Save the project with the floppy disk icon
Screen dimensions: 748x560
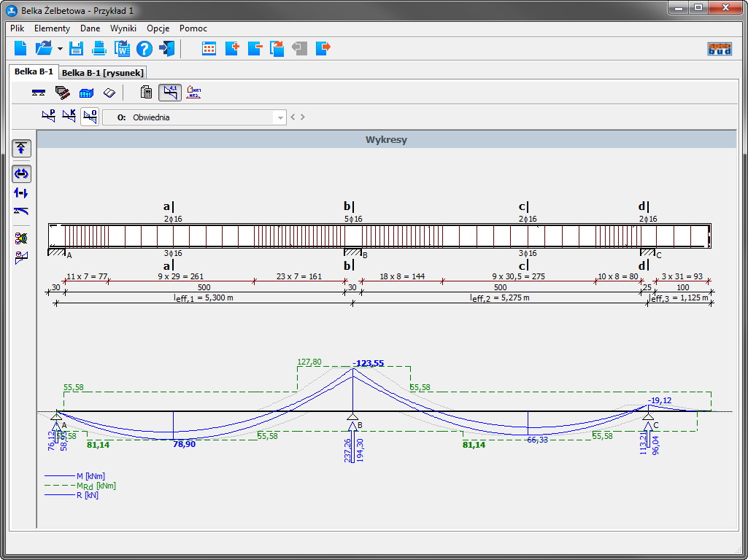pos(76,49)
